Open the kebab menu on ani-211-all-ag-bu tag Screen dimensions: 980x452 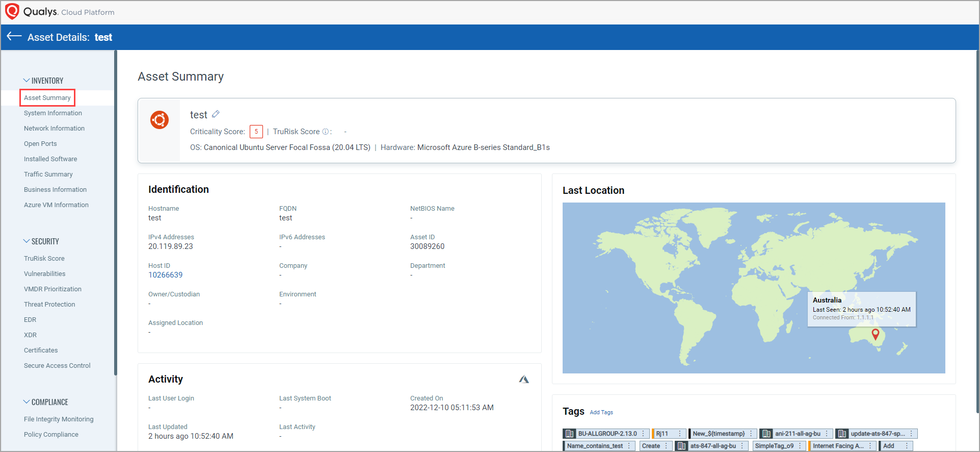(x=827, y=434)
